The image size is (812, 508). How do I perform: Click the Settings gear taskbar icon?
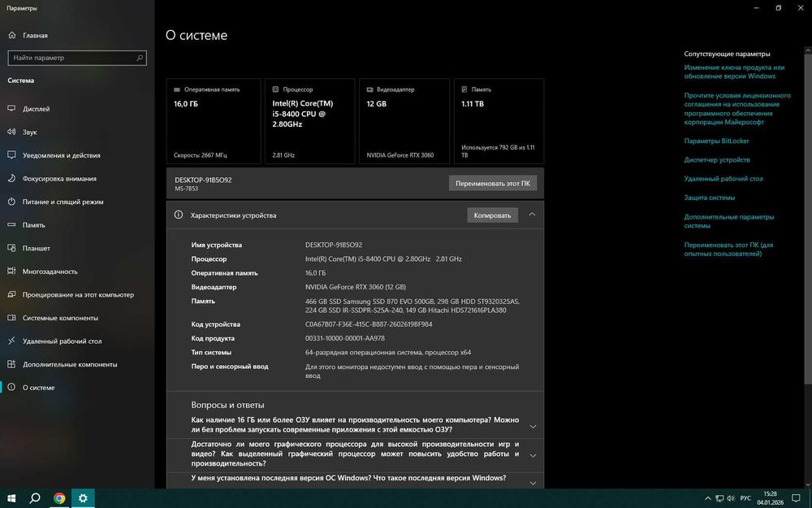(x=83, y=499)
